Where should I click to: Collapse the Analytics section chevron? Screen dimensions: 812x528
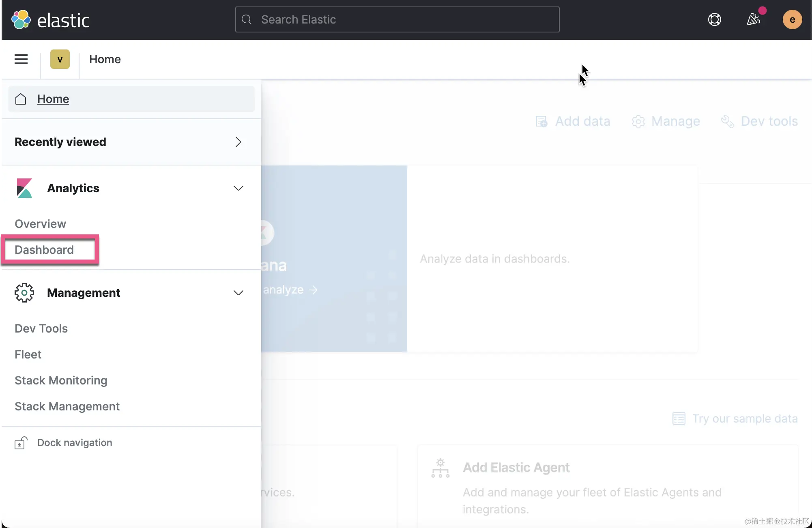(x=238, y=188)
